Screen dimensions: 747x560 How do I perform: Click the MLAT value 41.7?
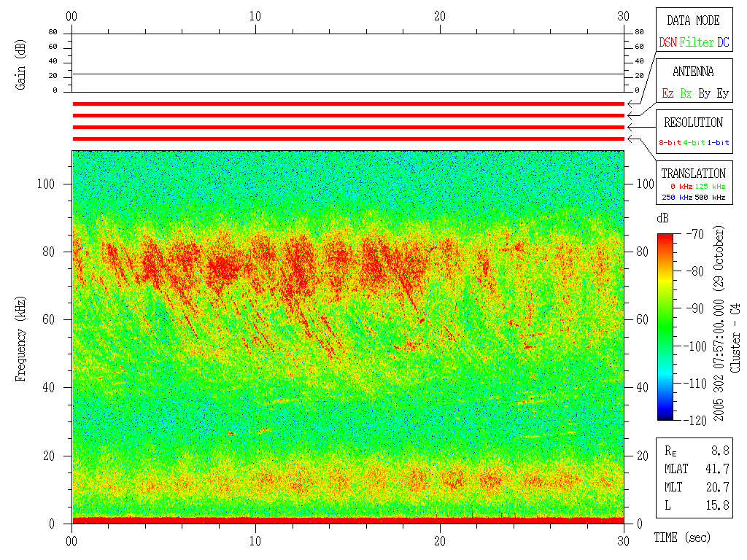(719, 468)
